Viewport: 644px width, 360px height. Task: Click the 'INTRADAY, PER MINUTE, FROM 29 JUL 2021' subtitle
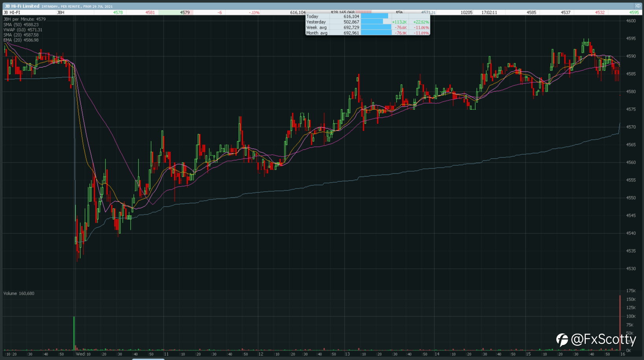(x=77, y=7)
